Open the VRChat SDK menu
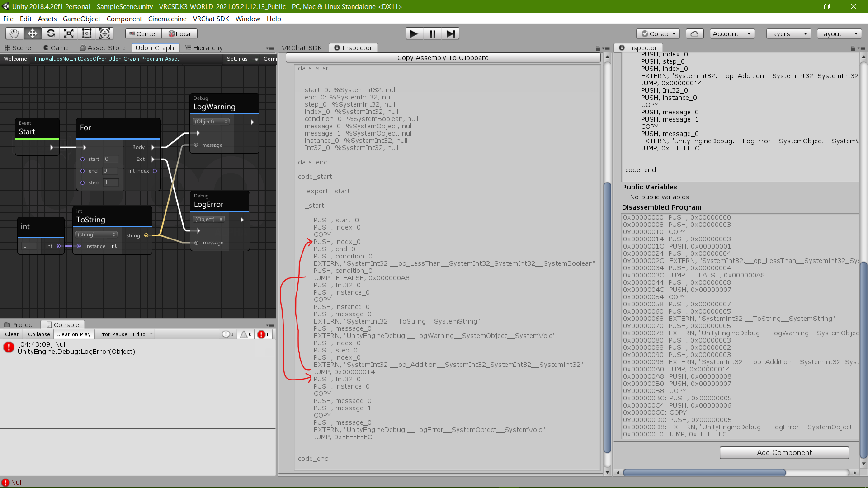Viewport: 868px width, 488px height. click(x=211, y=19)
